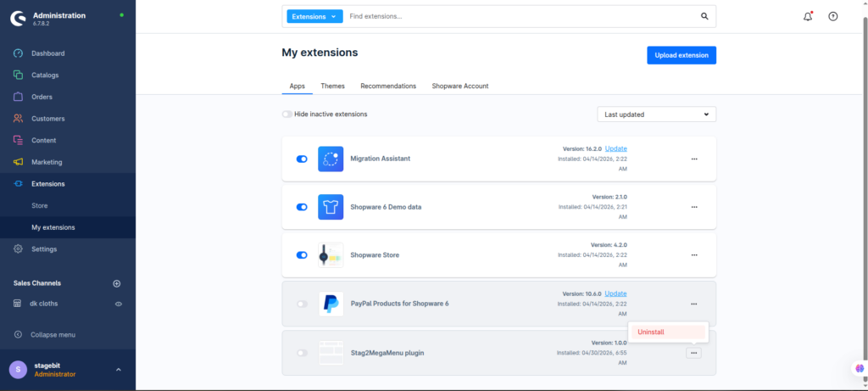Open the Catalogs sidebar icon
Screen dimensions: 868x391
tap(19, 75)
